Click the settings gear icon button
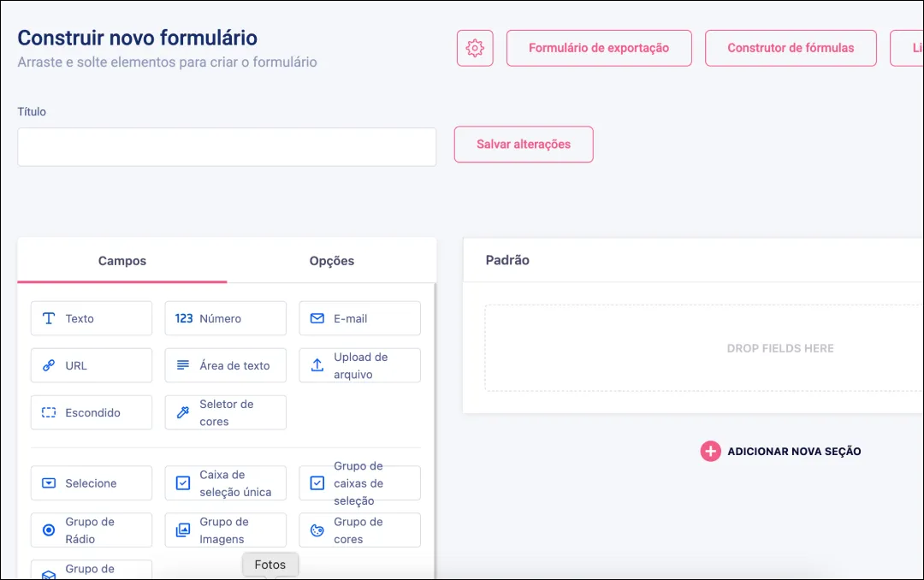The height and width of the screenshot is (580, 924). click(x=475, y=48)
